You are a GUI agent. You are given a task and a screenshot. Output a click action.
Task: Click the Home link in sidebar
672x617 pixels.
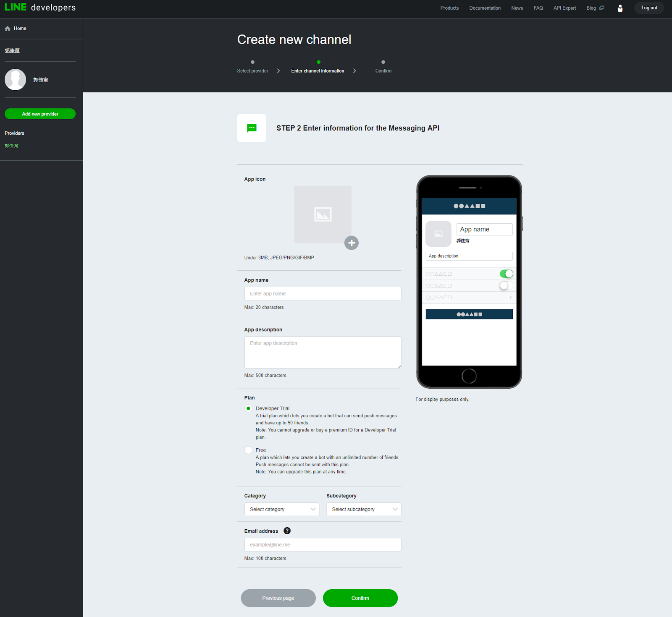point(20,29)
